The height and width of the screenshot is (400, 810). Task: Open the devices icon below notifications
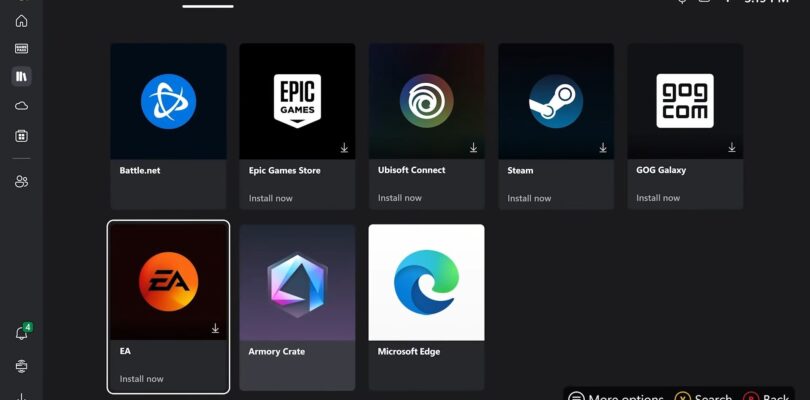coord(21,366)
